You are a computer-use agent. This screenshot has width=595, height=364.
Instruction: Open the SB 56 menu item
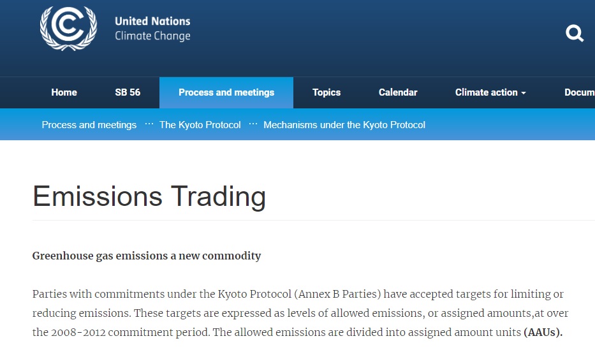pos(128,92)
